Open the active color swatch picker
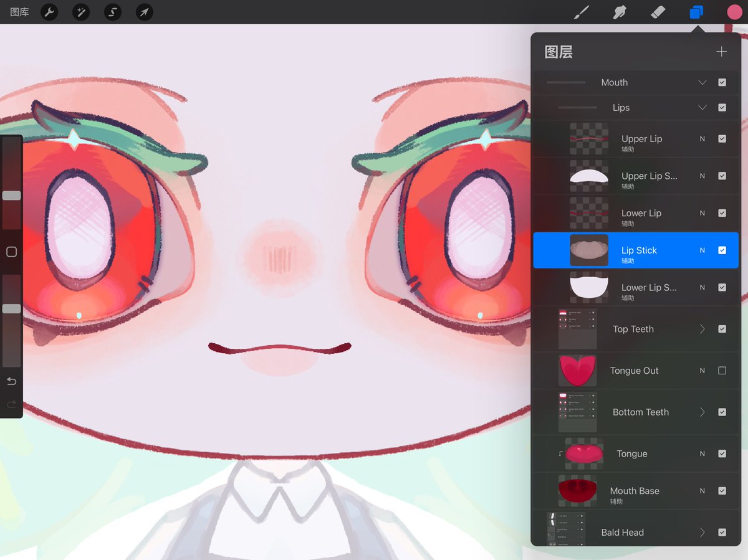The height and width of the screenshot is (560, 748). (x=734, y=12)
